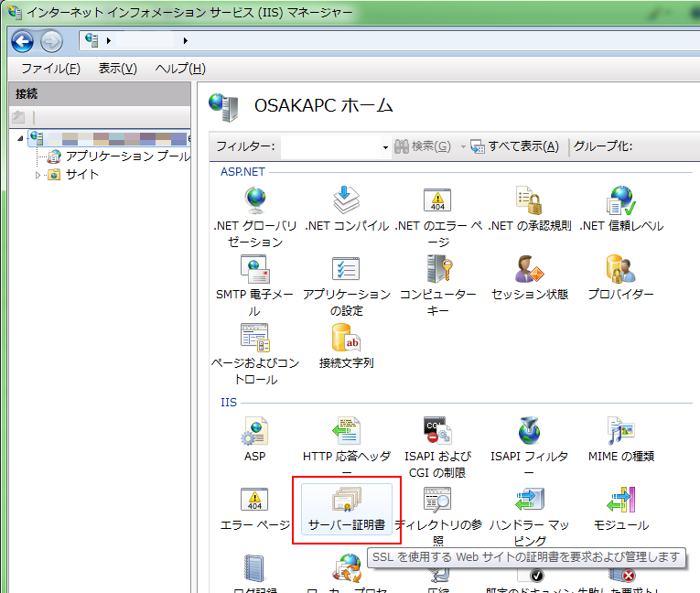This screenshot has width=700, height=593.
Task: Select アプリケーション プール in the tree
Action: (126, 156)
